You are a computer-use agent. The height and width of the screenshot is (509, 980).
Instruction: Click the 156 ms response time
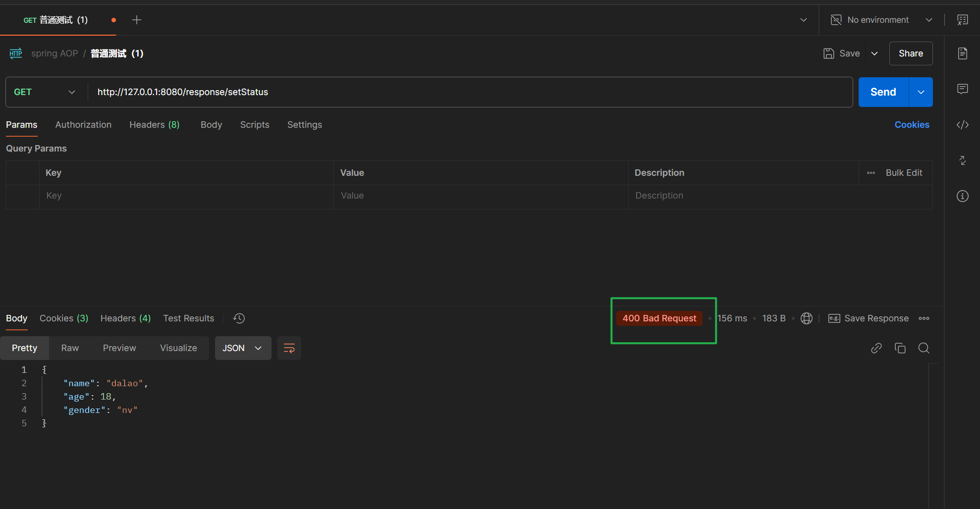732,318
